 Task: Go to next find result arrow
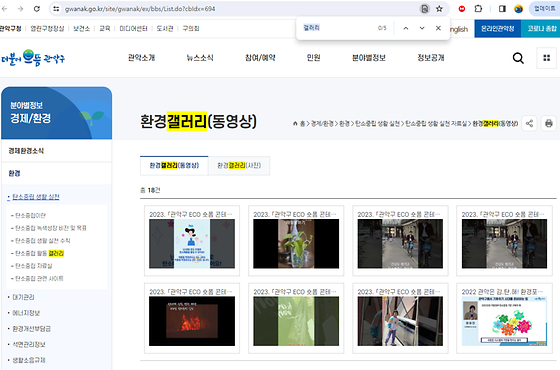click(x=422, y=28)
